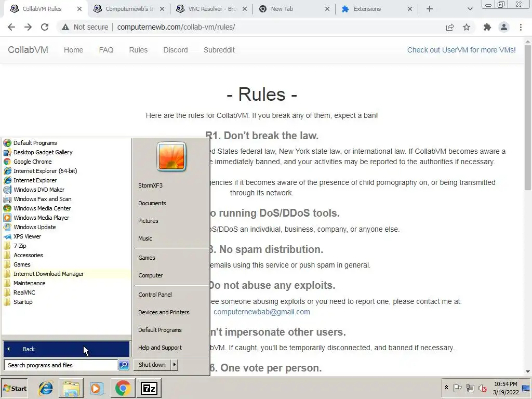Open Pictures from Start menu

tap(148, 221)
